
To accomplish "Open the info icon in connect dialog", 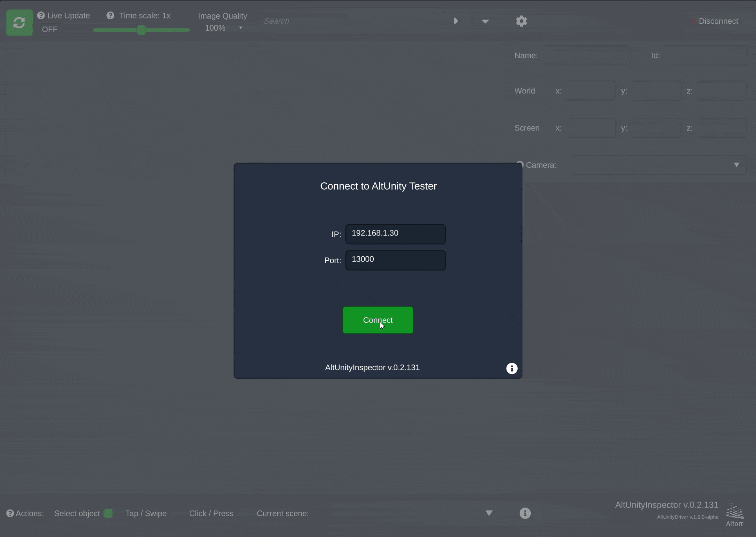I will (512, 368).
